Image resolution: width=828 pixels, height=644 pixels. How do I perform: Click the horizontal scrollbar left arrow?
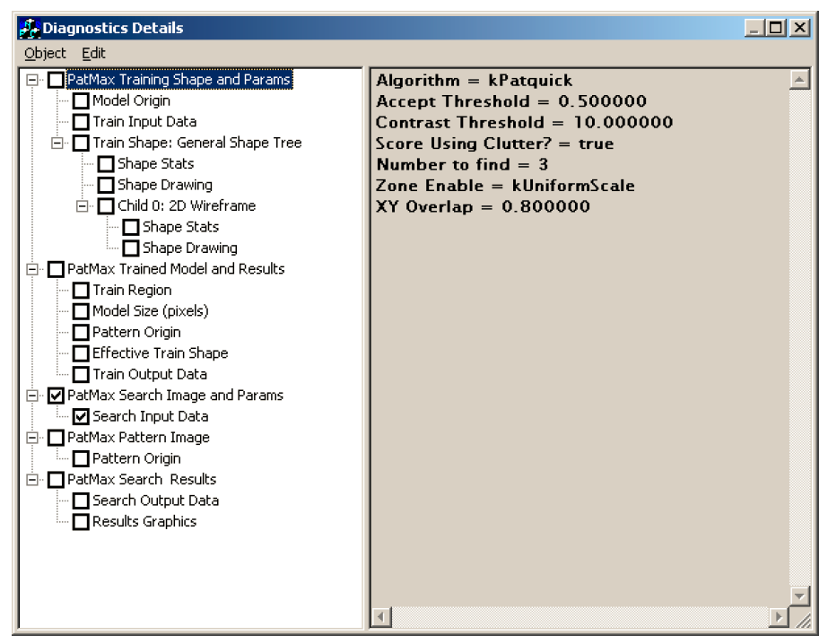coord(381,617)
